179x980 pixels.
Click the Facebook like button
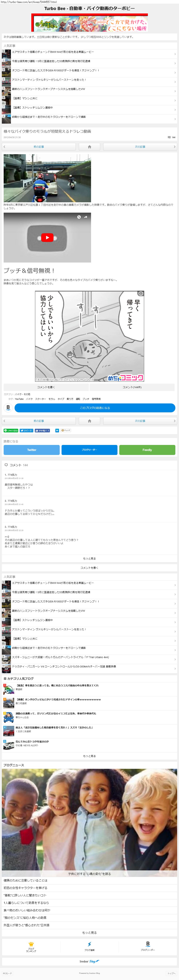(x=42, y=431)
